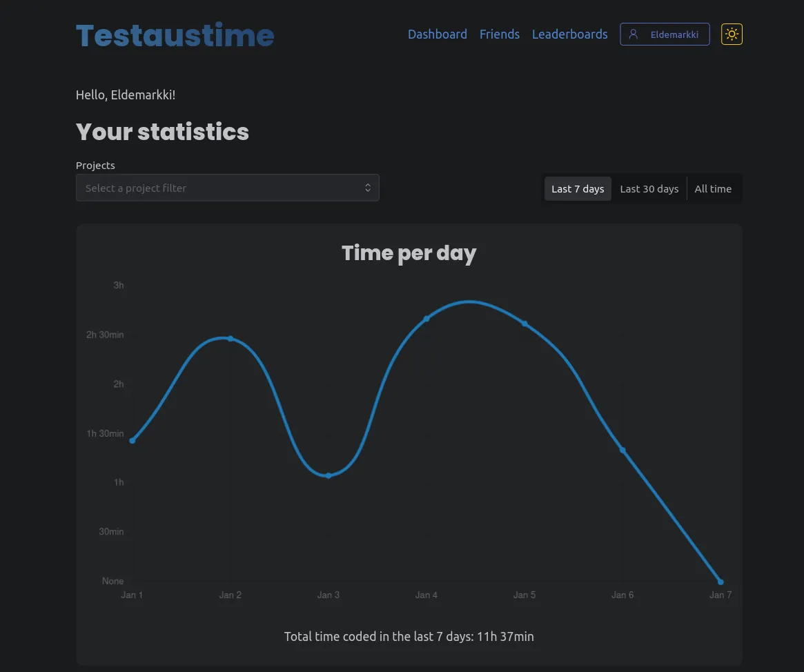Go to the Dashboard page

pos(438,34)
